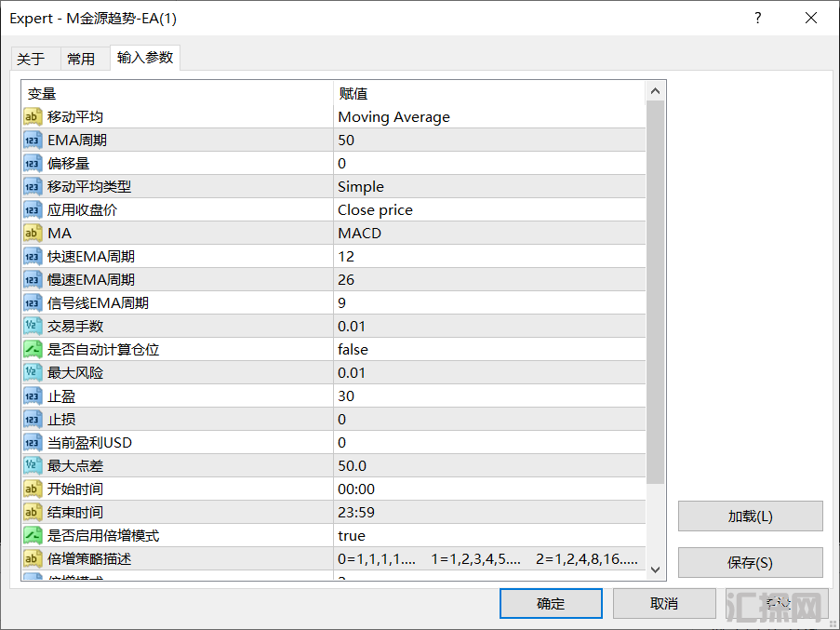This screenshot has width=840, height=630.
Task: Click the 赋值 column header
Action: click(x=489, y=94)
